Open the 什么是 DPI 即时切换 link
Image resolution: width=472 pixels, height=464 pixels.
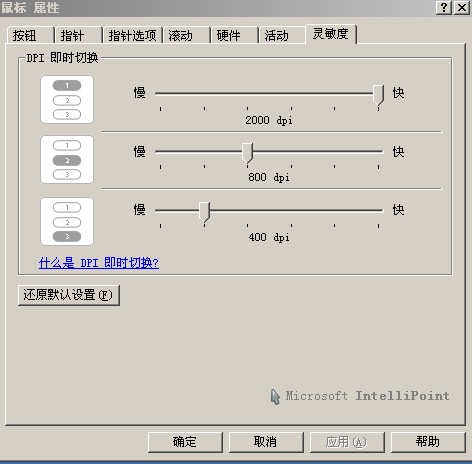coord(99,263)
